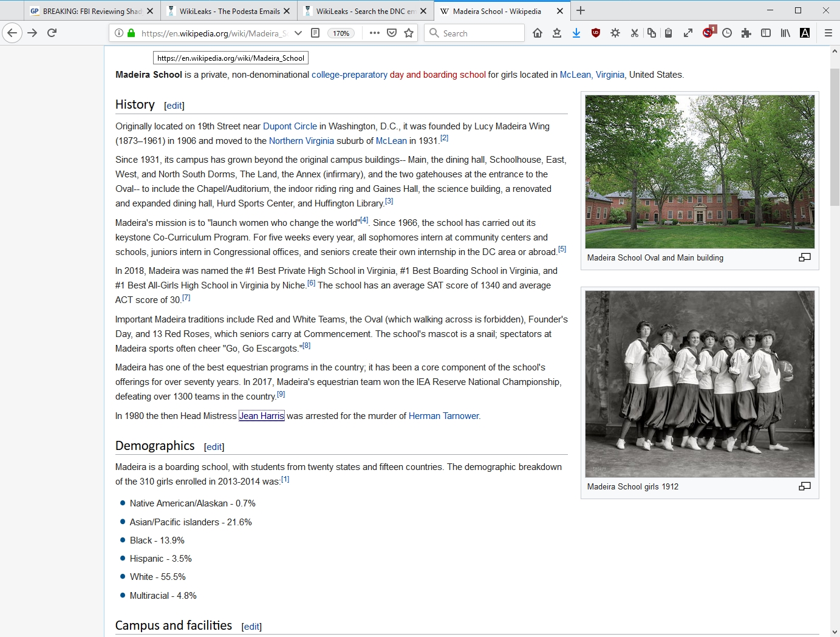
Task: Open the McLean link in the intro sentence
Action: point(575,75)
